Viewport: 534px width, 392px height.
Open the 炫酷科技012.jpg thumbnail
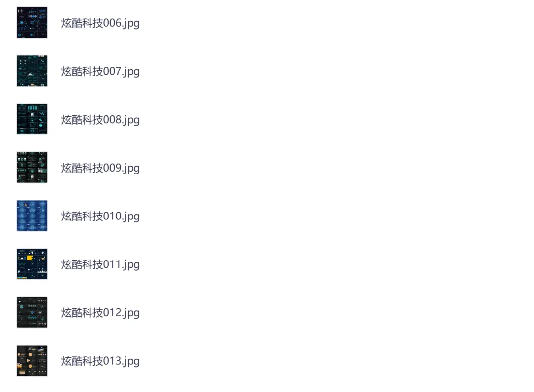pos(32,312)
